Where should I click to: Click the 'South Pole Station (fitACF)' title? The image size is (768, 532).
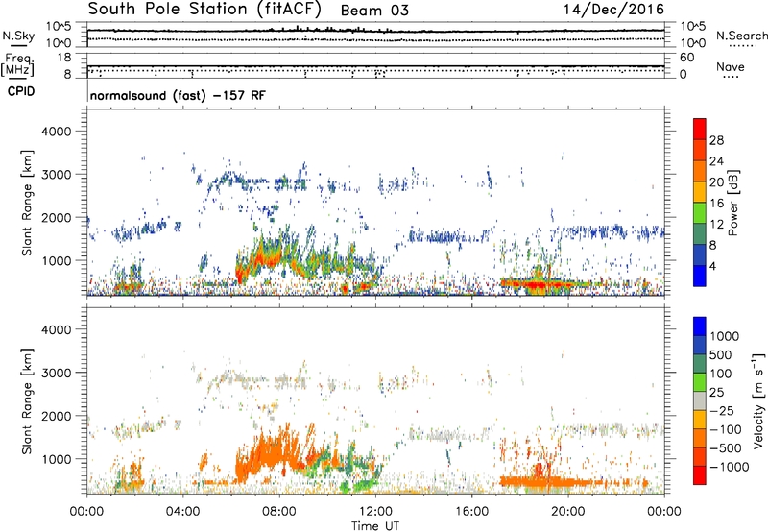click(204, 10)
